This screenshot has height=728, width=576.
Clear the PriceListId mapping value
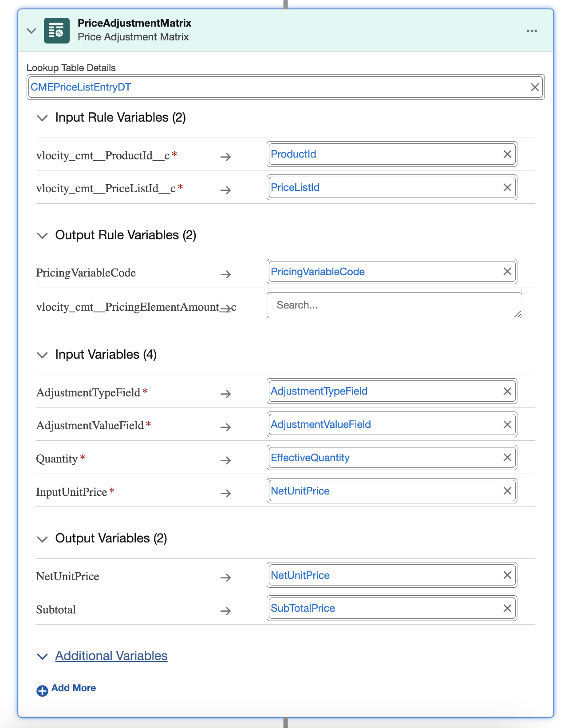(507, 187)
